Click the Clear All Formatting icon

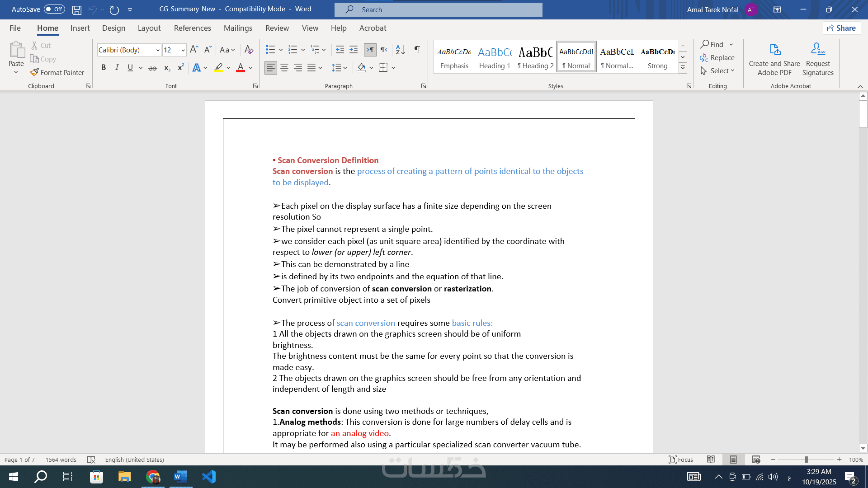(x=249, y=50)
